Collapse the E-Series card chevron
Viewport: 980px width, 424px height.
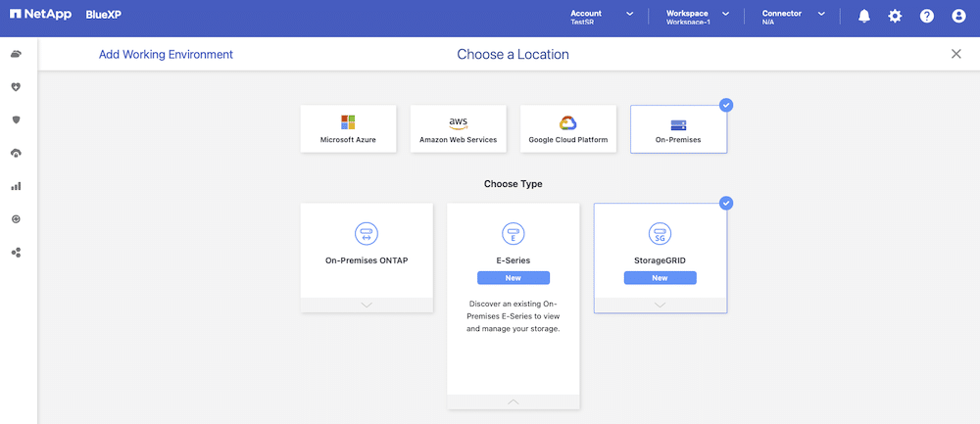(514, 402)
